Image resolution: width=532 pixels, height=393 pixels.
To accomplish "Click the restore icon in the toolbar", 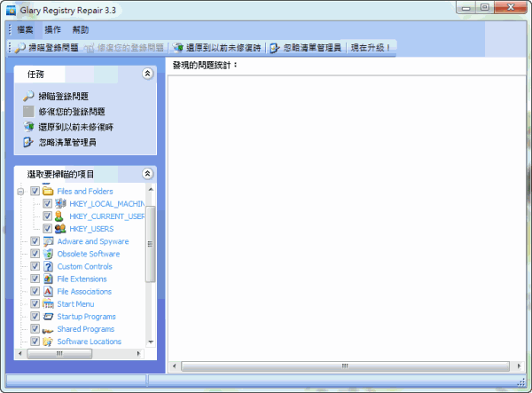I will [x=178, y=48].
